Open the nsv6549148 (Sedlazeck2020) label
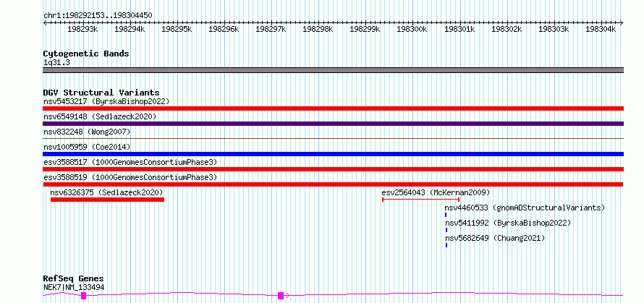 (100, 116)
